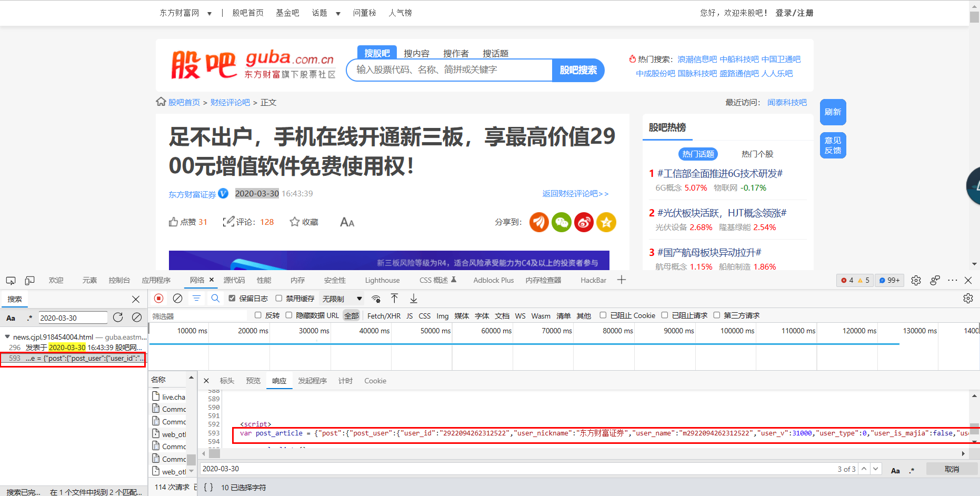Collapse the news,cjpl,918454004.html search result

point(7,337)
